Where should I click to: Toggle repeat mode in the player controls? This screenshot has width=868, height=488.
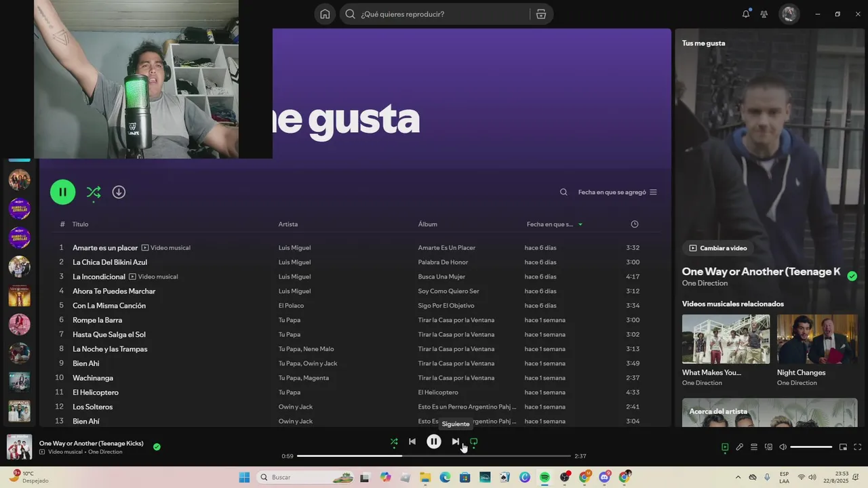474,442
